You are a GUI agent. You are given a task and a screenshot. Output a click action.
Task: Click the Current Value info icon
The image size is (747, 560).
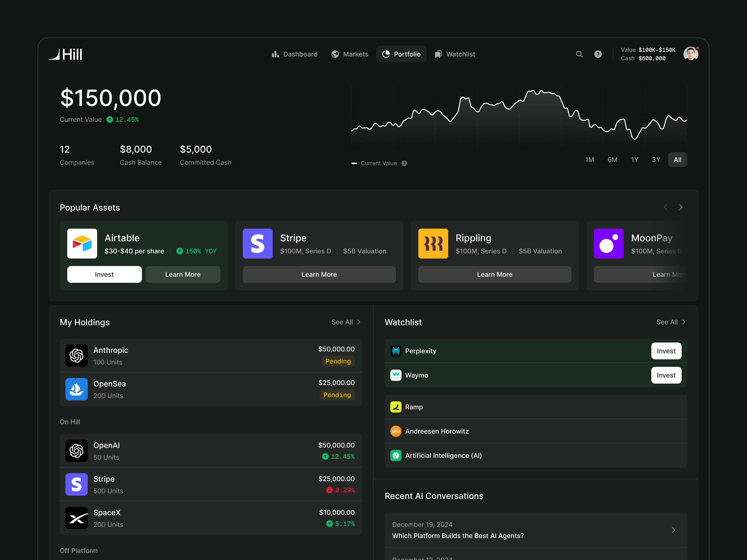(404, 163)
